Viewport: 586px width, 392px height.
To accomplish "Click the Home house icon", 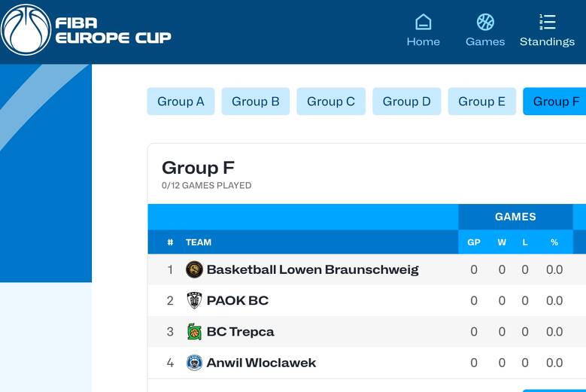I will pos(424,22).
